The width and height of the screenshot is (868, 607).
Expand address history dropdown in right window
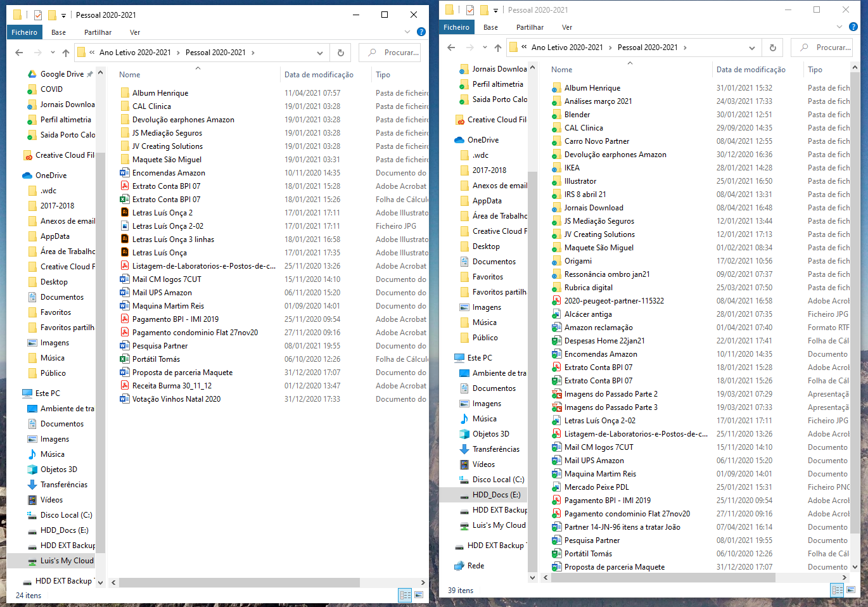pos(752,48)
